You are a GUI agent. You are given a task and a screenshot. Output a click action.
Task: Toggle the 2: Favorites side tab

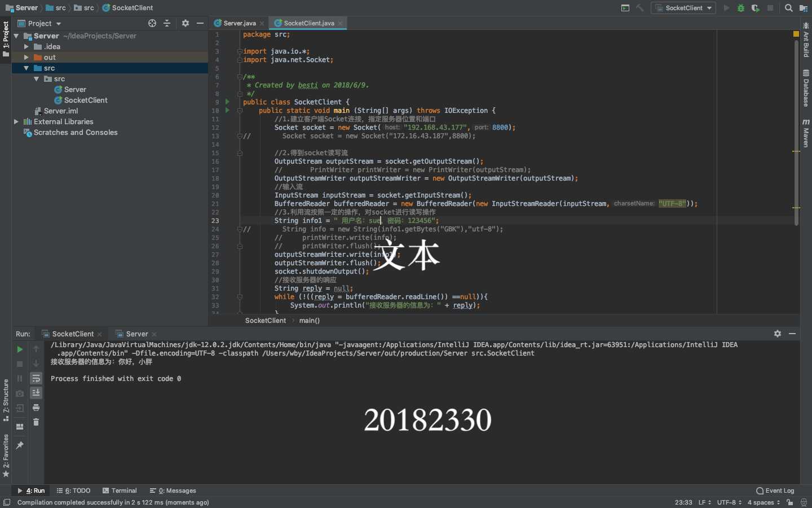tap(6, 456)
